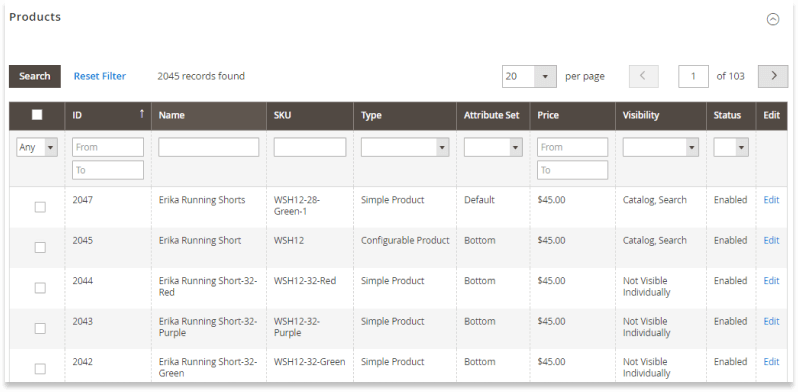Tick the checkbox for product 2042
Image resolution: width=798 pixels, height=392 pixels.
click(x=40, y=369)
